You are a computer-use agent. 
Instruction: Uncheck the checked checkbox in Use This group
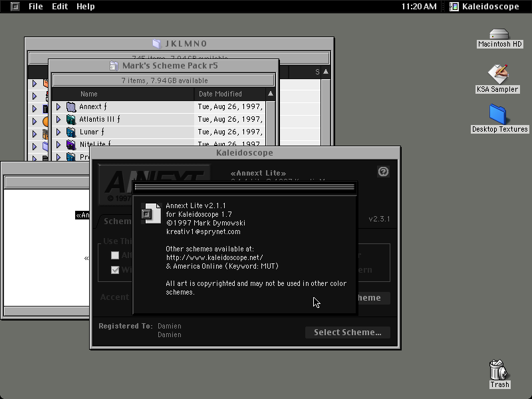tap(115, 270)
